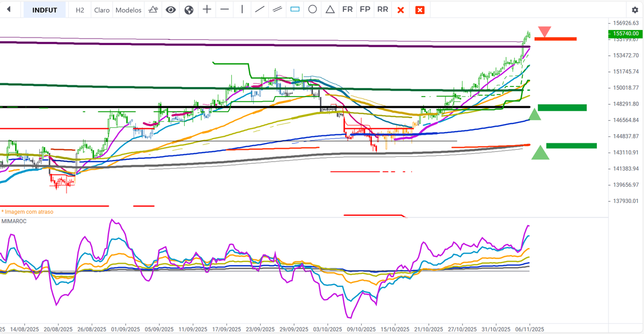This screenshot has width=644, height=334.
Task: Click price axis value 150018.77
Action: point(626,88)
